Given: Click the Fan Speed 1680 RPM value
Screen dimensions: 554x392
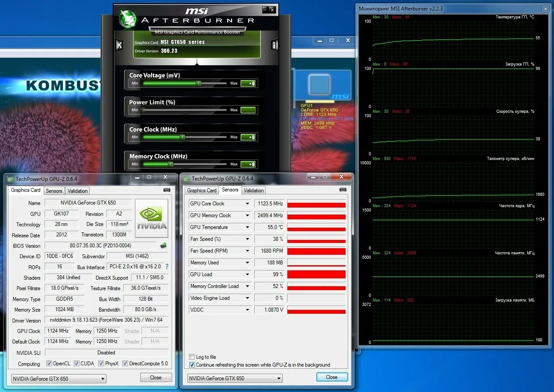Looking at the screenshot, I should [270, 251].
